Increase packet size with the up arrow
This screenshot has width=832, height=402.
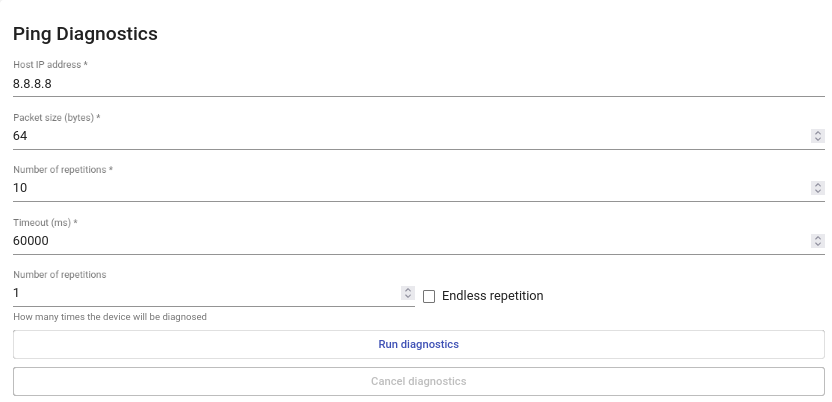pyautogui.click(x=817, y=132)
